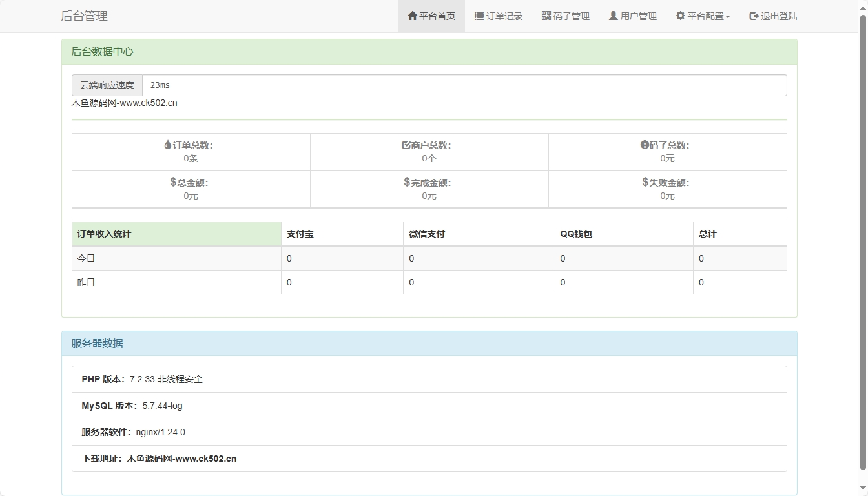Open the 平台首页 nav tab

tap(431, 16)
